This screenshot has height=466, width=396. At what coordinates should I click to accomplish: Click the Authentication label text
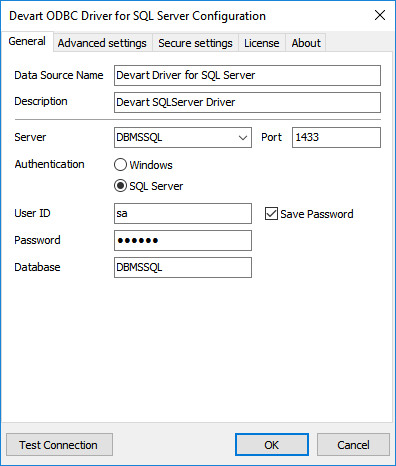(x=49, y=164)
